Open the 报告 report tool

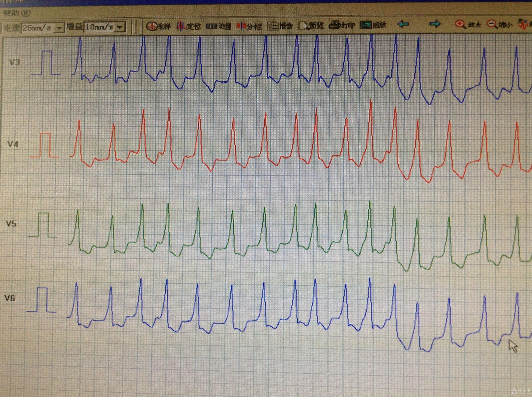click(280, 25)
